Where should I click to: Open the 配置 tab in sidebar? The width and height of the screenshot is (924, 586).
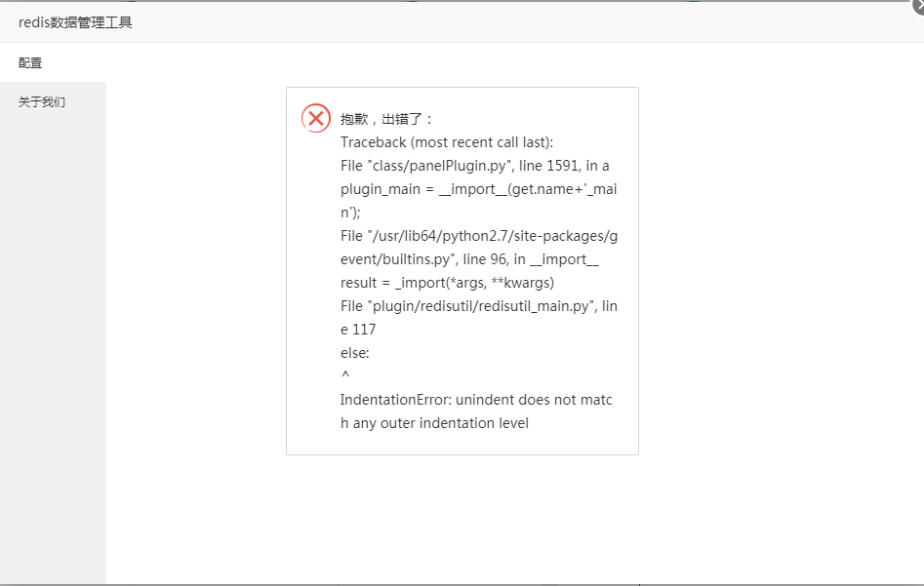point(53,63)
